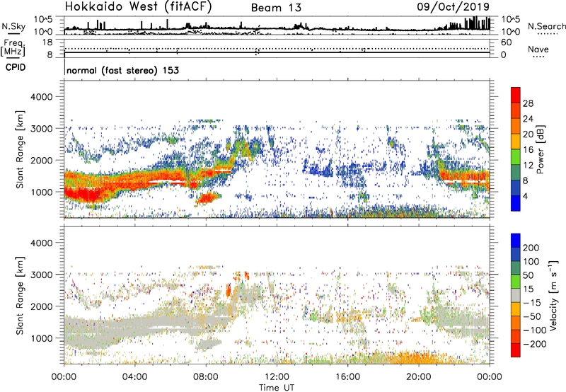Click the "50" velocity colorbar label
The image size is (566, 392).
(528, 275)
